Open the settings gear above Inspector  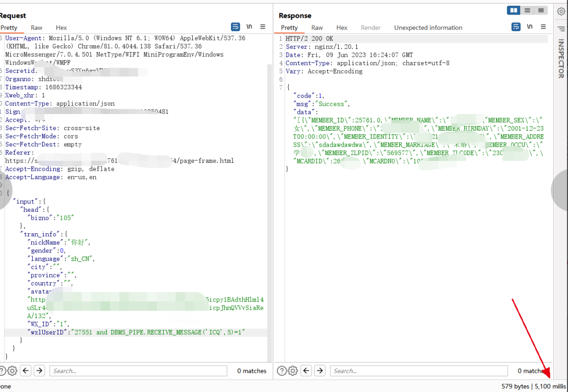tap(561, 11)
